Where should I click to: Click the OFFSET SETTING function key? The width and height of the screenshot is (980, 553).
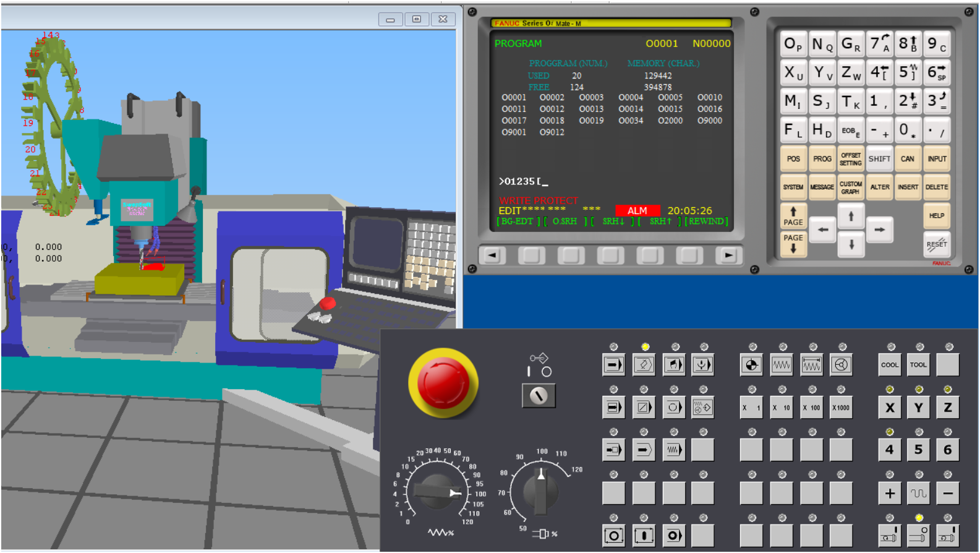[x=851, y=159]
